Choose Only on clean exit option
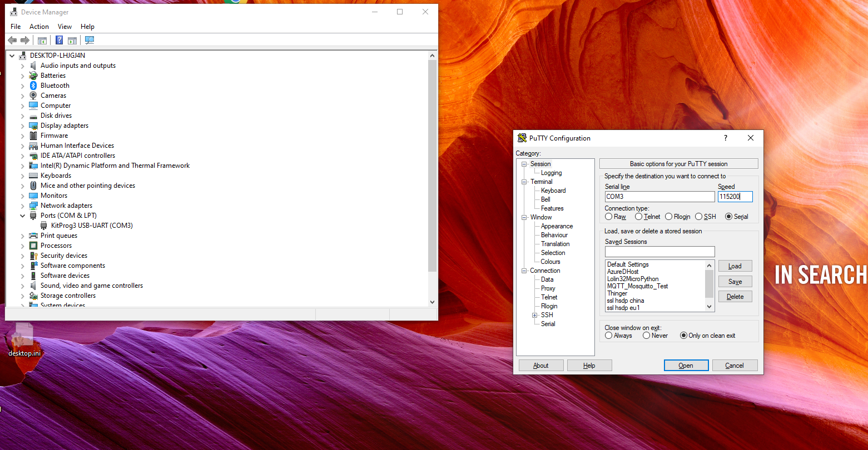This screenshot has width=868, height=450. [684, 336]
